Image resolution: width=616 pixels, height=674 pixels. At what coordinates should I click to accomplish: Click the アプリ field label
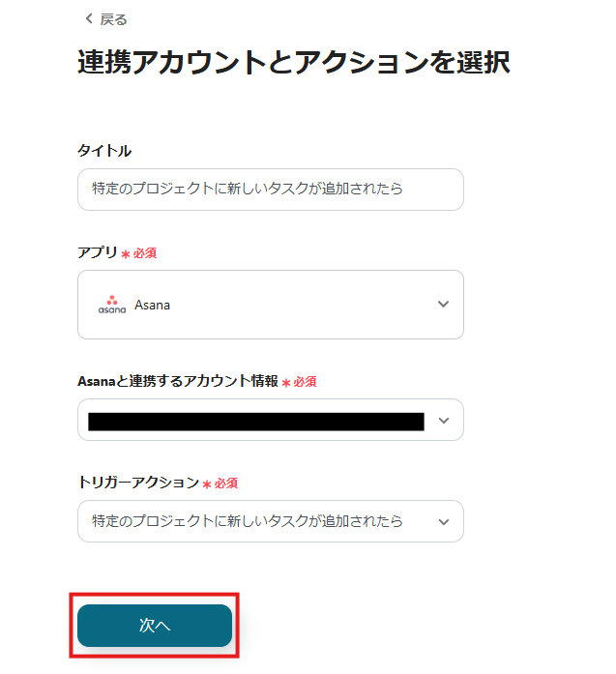click(x=97, y=252)
